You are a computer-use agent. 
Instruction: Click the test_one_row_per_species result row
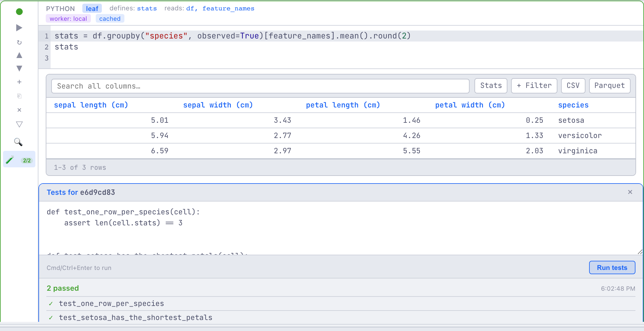[341, 304]
